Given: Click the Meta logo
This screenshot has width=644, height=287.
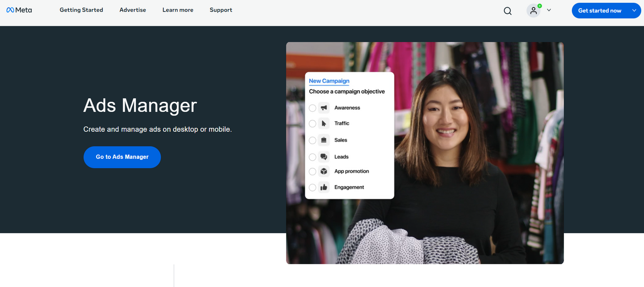Looking at the screenshot, I should coord(19,10).
